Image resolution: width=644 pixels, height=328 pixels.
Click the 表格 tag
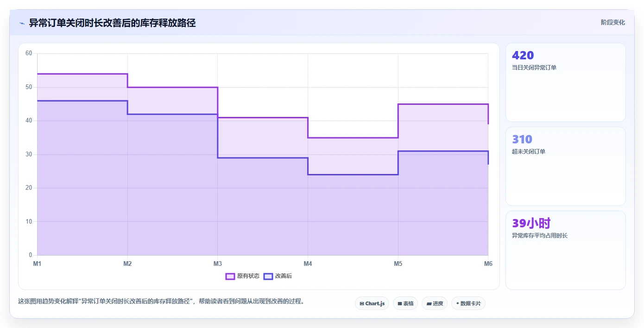click(405, 303)
